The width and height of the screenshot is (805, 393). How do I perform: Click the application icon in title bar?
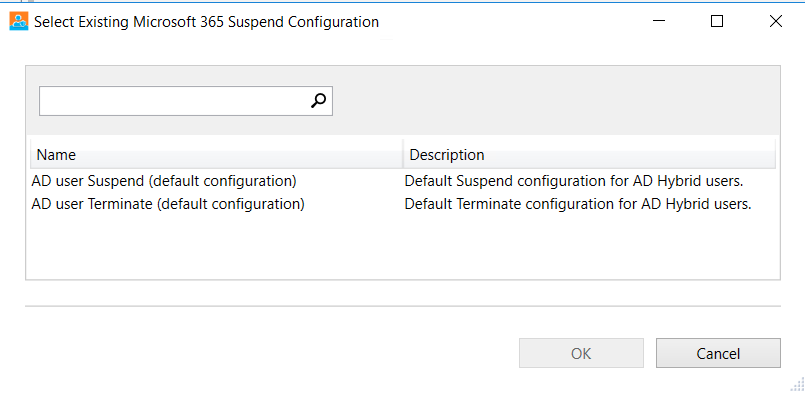click(x=19, y=22)
